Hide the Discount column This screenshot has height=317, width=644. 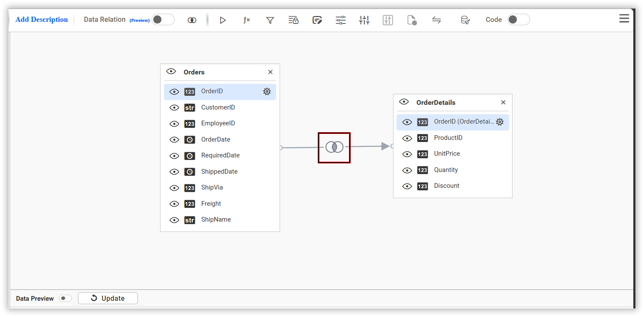tap(407, 186)
